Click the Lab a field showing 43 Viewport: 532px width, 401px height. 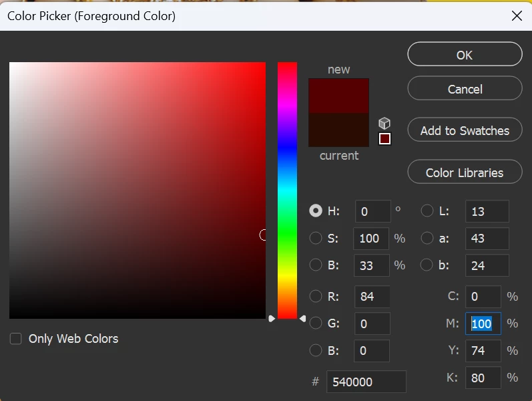pyautogui.click(x=487, y=239)
